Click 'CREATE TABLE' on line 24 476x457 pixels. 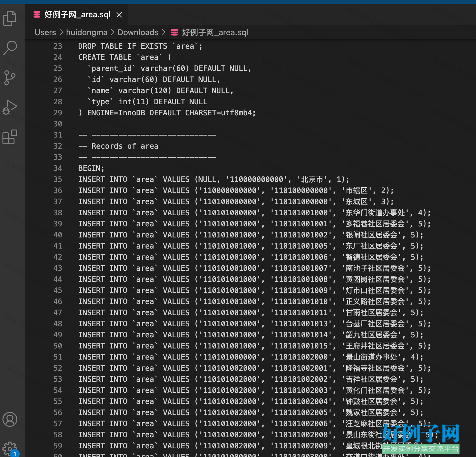[105, 57]
